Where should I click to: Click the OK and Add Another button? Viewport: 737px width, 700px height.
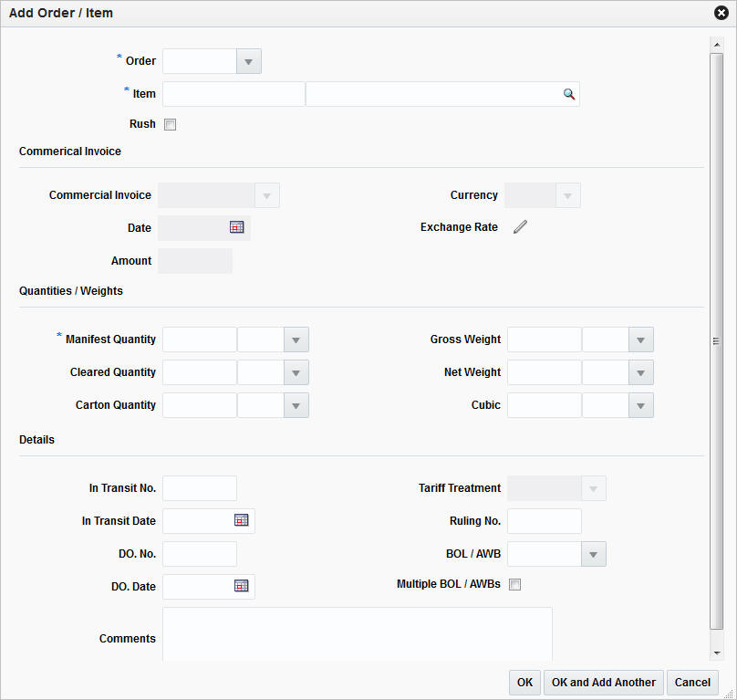(603, 682)
